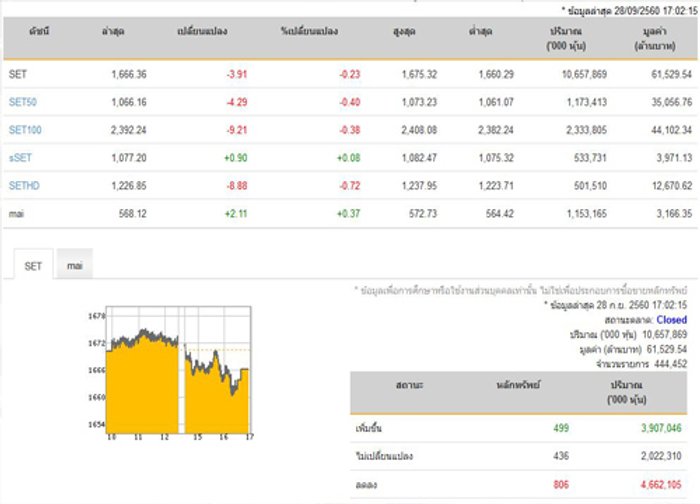Select SETHD change value -8.88

[x=237, y=185]
